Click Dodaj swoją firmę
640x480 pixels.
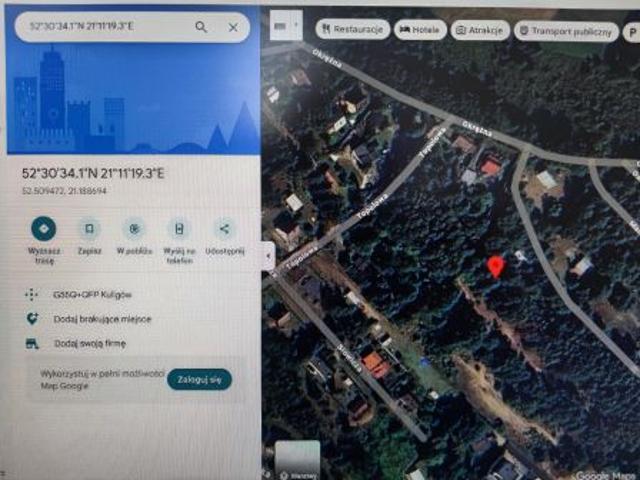[x=90, y=343]
